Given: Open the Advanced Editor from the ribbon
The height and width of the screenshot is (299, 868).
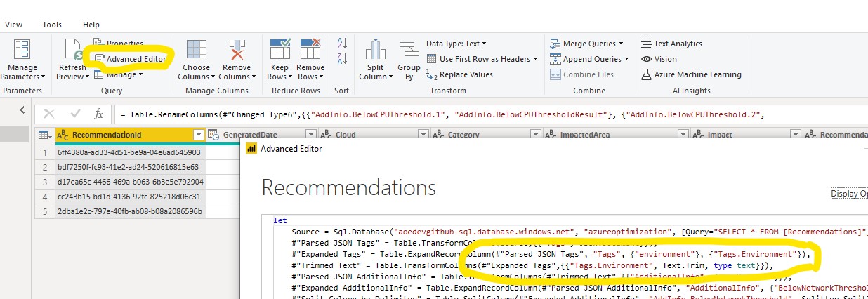Looking at the screenshot, I should 130,59.
